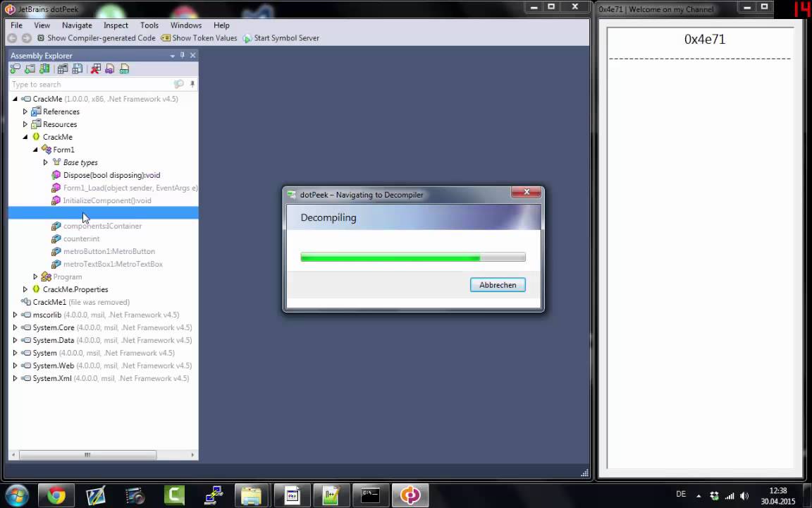Click the Navigate Forward arrow icon
Screen dimensions: 812x508
click(x=26, y=38)
